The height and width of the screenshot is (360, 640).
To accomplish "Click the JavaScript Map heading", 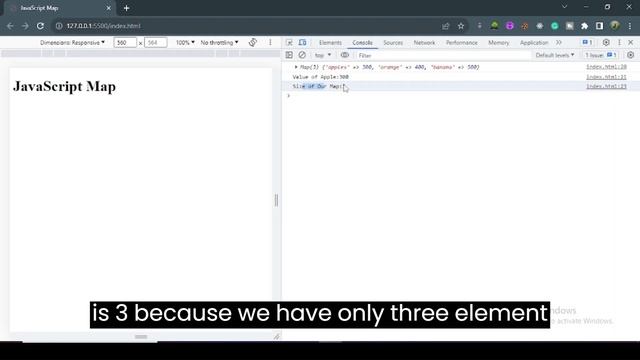I will click(64, 87).
